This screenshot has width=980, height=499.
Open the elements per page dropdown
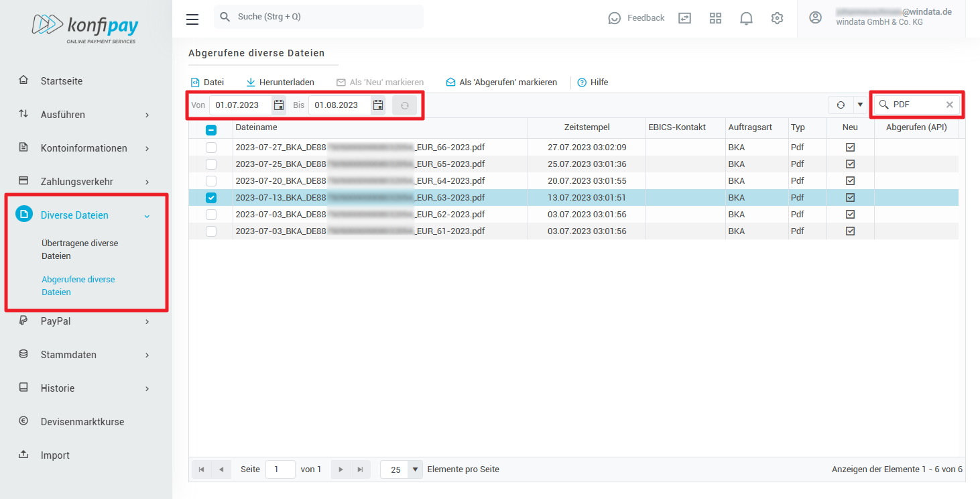point(416,469)
